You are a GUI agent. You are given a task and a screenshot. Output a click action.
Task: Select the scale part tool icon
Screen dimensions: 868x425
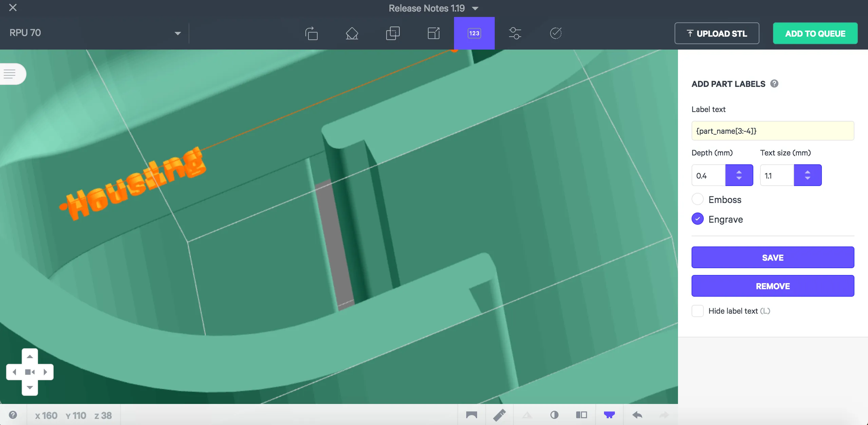[434, 33]
